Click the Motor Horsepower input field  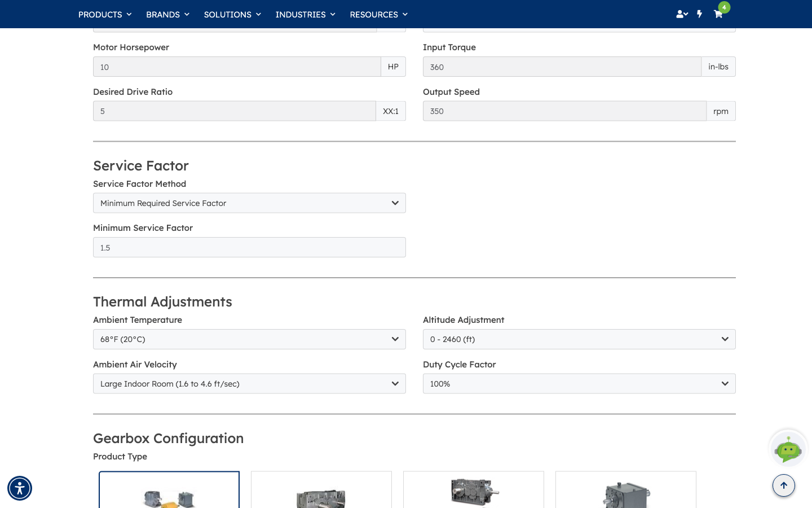point(237,67)
